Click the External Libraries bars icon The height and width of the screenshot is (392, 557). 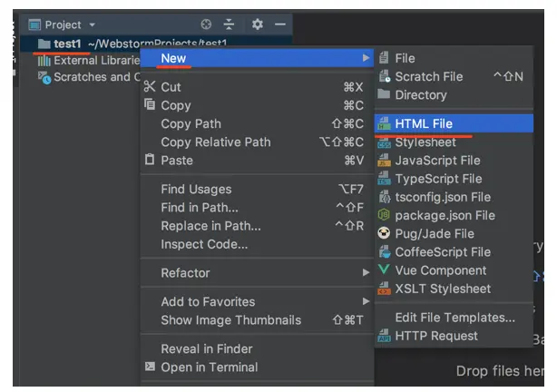(x=44, y=61)
